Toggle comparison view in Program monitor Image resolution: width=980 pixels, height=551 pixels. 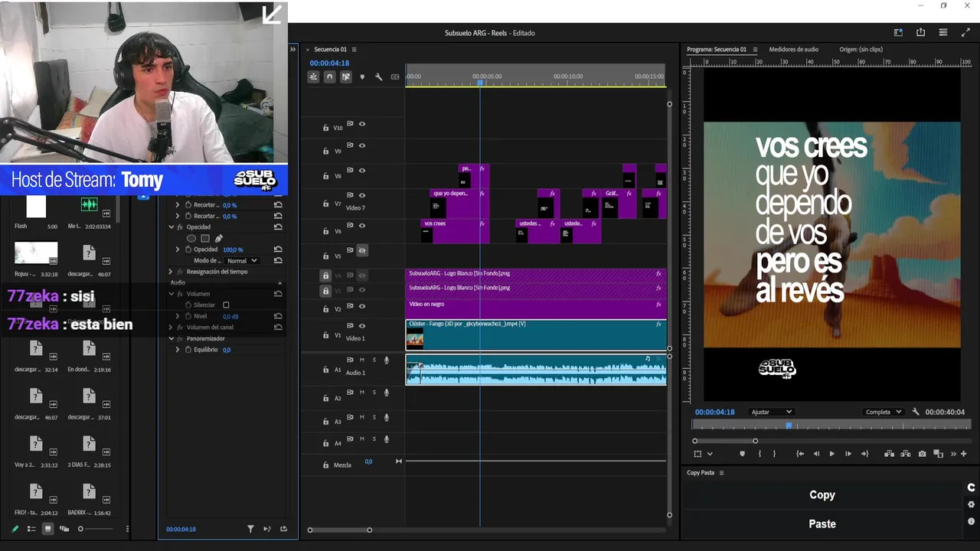pos(939,454)
